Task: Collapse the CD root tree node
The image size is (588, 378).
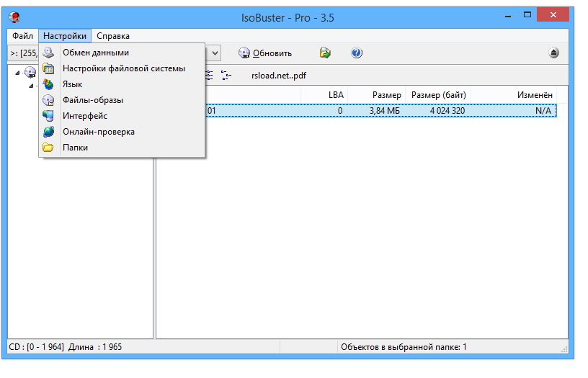Action: click(x=17, y=73)
